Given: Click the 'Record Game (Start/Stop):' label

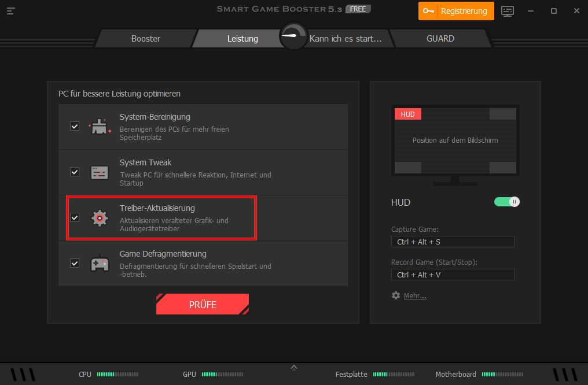Looking at the screenshot, I should tap(434, 262).
